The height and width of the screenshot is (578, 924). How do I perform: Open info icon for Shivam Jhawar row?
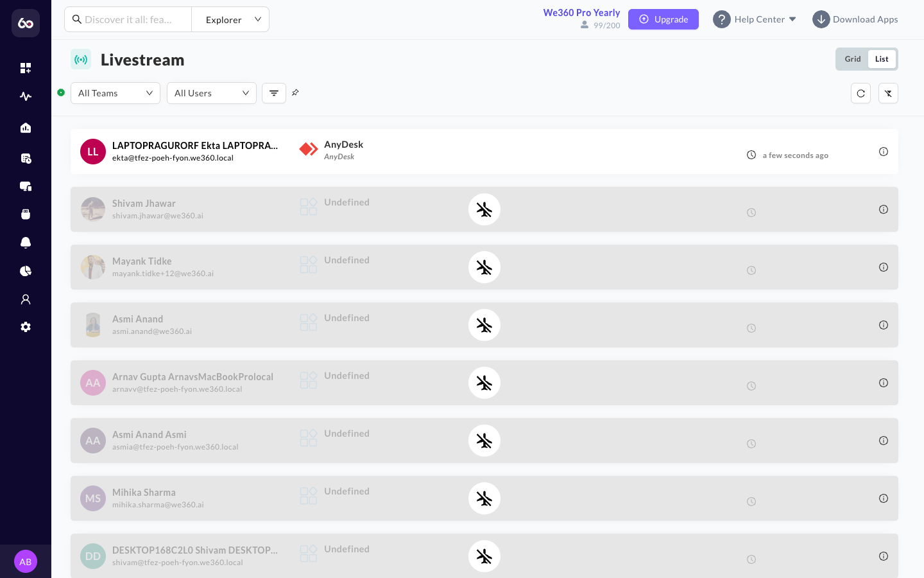click(x=884, y=209)
